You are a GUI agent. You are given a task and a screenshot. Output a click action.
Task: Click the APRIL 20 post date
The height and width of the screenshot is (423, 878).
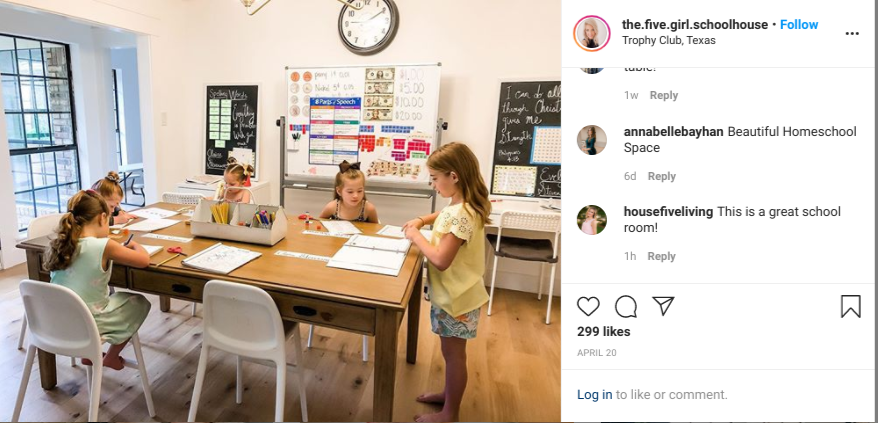596,353
